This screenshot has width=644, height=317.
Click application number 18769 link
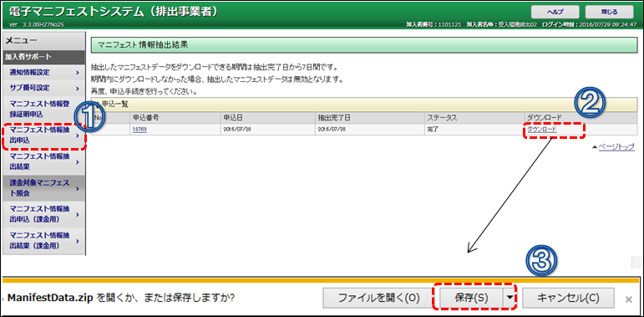(139, 129)
